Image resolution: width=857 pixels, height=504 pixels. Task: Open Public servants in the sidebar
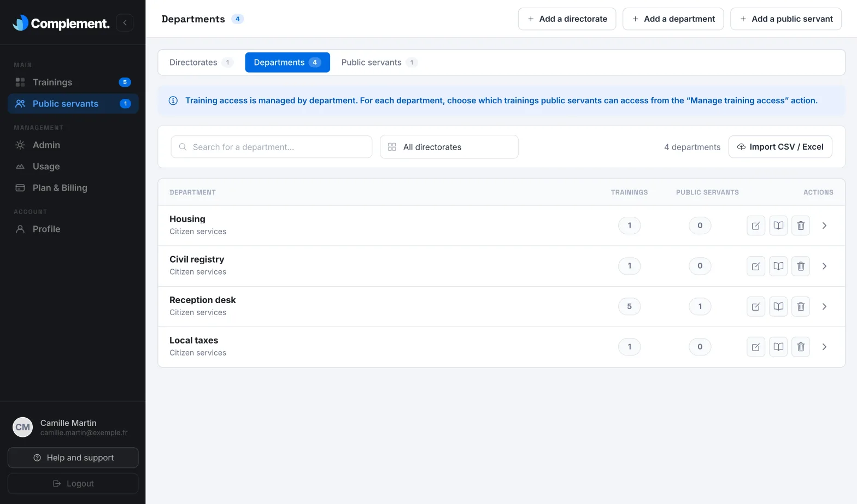coord(73,104)
